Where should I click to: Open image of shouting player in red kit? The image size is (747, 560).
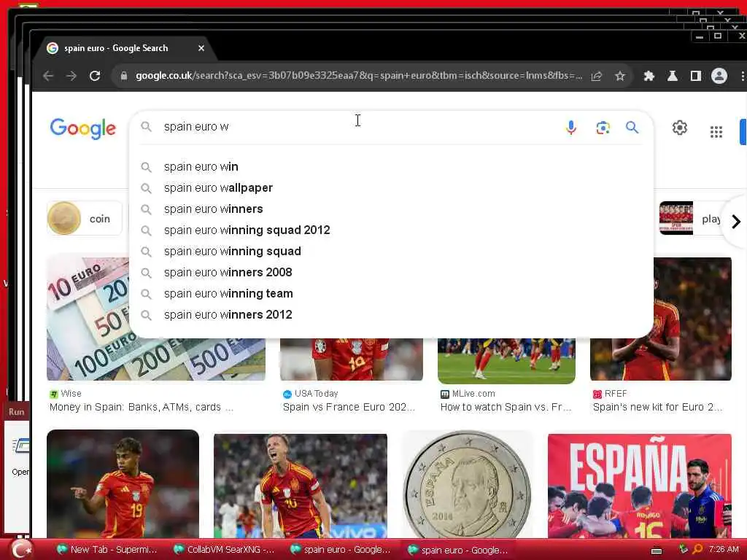[300, 486]
